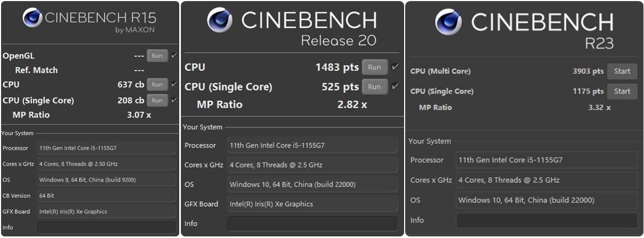Toggle the R15 Single Core checkbox
Image resolution: width=644 pixels, height=238 pixels.
coord(174,100)
